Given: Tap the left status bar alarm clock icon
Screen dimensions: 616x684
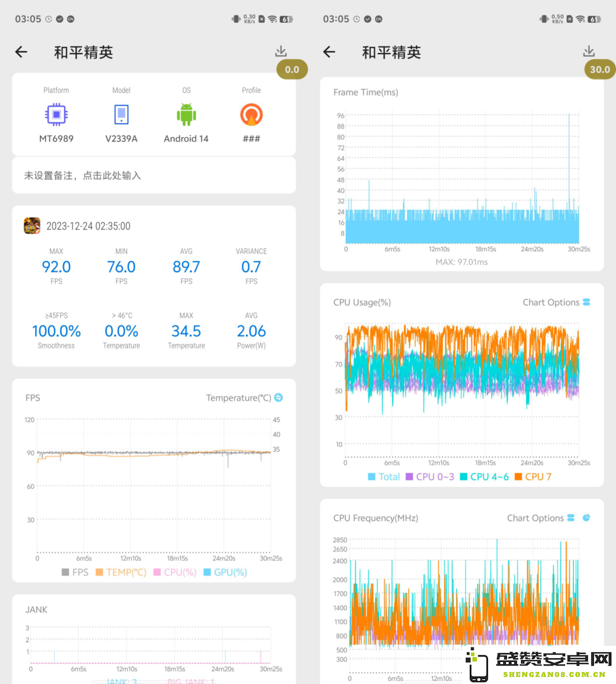Looking at the screenshot, I should pos(49,19).
